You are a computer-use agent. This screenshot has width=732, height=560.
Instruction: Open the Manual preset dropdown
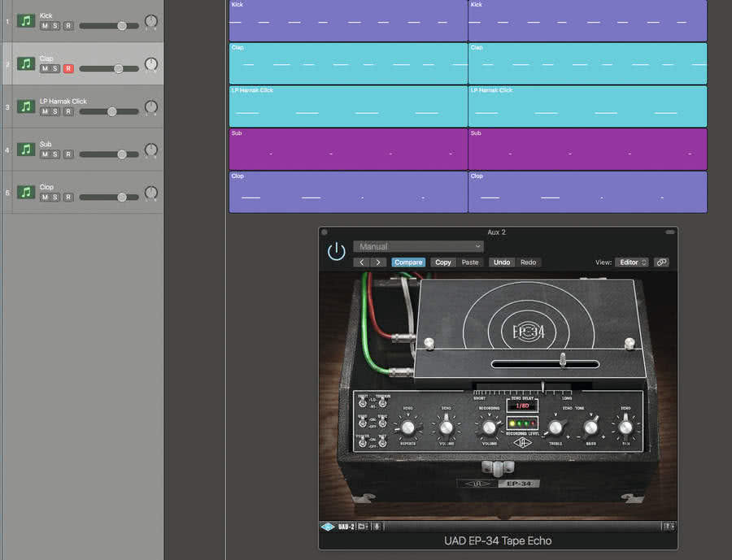(x=418, y=246)
